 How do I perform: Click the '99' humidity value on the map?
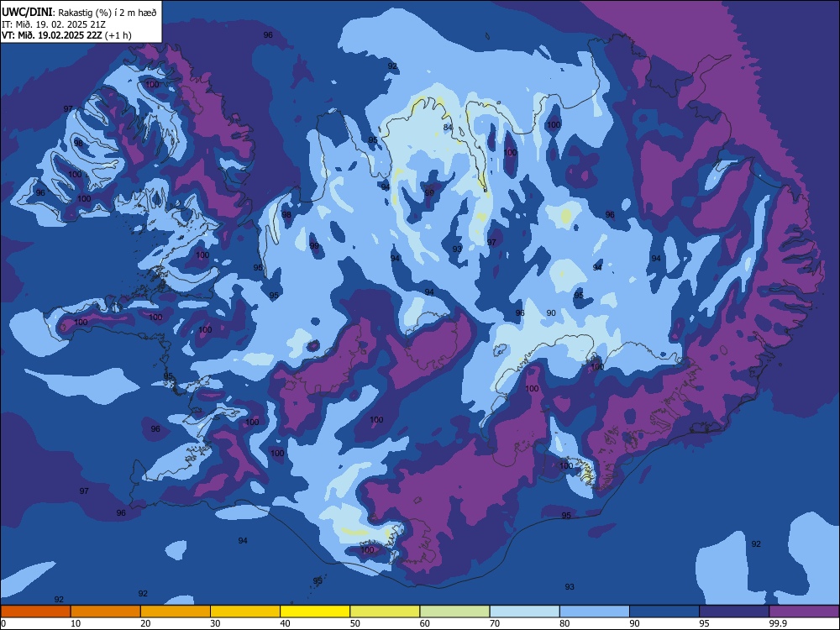pyautogui.click(x=314, y=246)
